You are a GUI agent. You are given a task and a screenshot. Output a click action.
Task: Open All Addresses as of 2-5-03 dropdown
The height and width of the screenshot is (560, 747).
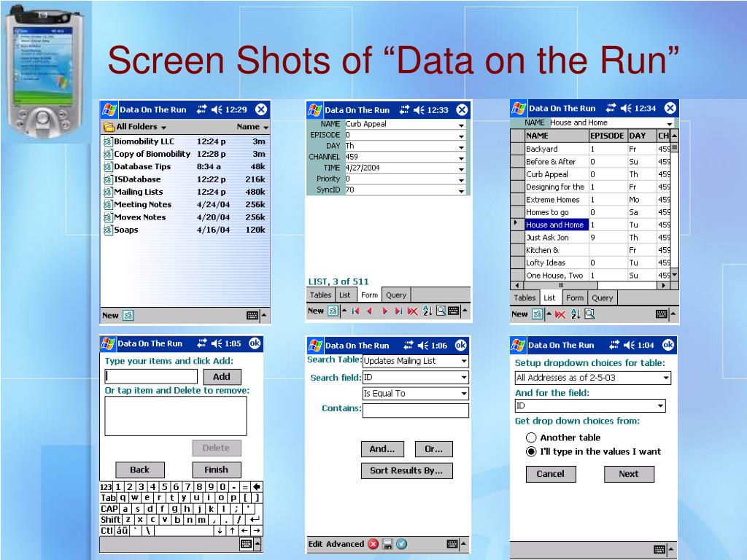pyautogui.click(x=666, y=378)
